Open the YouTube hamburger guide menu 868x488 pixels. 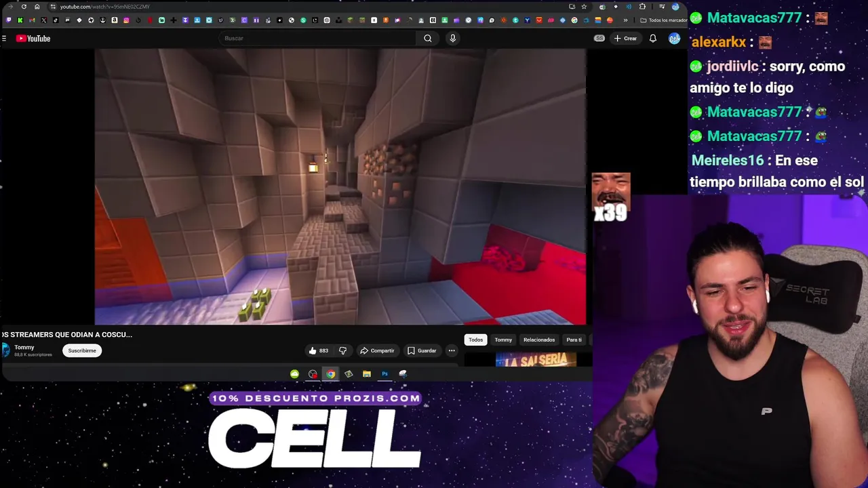(4, 39)
